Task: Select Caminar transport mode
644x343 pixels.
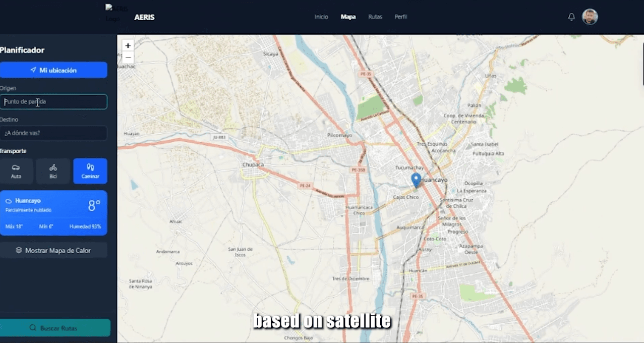Action: [90, 171]
